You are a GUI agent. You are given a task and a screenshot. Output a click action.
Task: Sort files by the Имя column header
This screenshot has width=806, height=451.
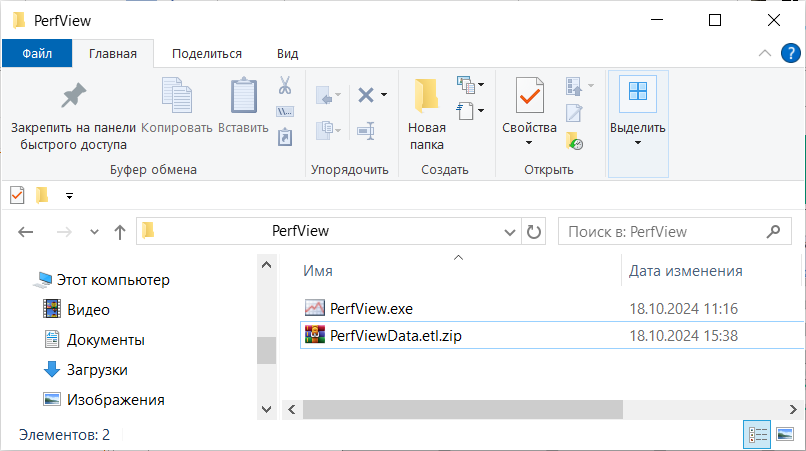pyautogui.click(x=319, y=271)
